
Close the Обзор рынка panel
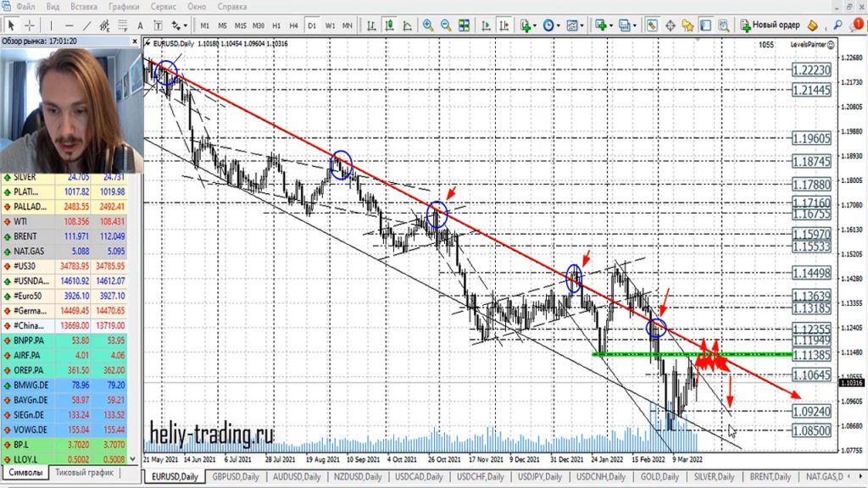pyautogui.click(x=134, y=41)
